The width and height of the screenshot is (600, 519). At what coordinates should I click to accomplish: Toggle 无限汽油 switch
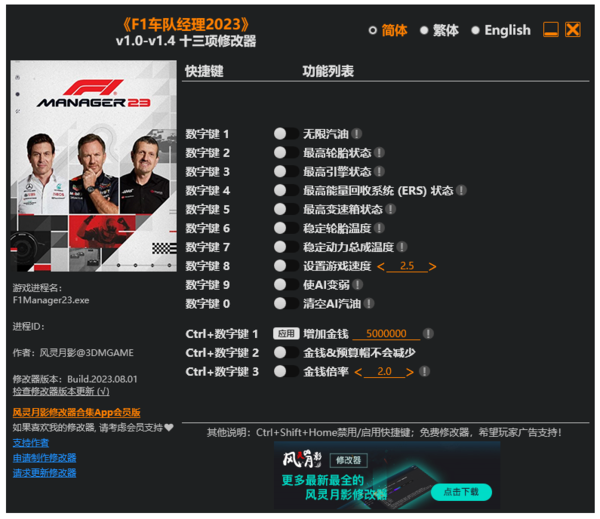click(286, 134)
